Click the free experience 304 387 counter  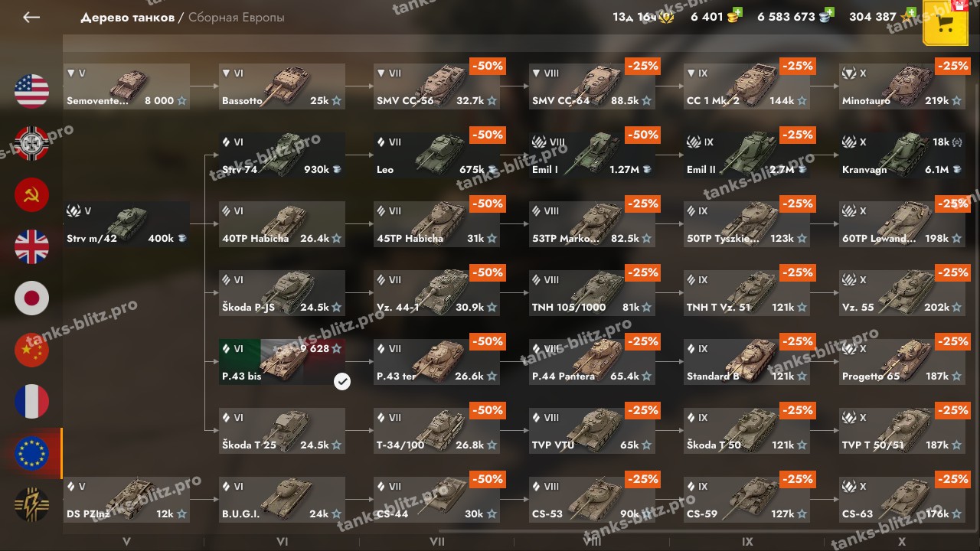pyautogui.click(x=880, y=16)
